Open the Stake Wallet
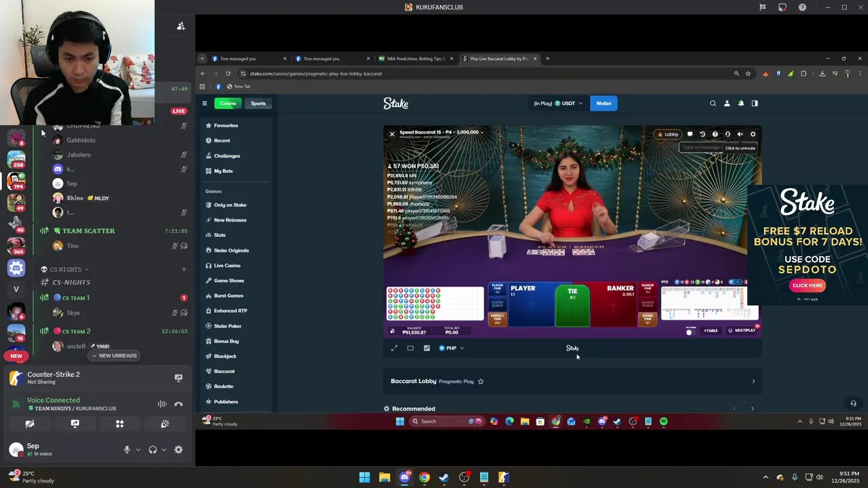The height and width of the screenshot is (488, 868). tap(604, 104)
